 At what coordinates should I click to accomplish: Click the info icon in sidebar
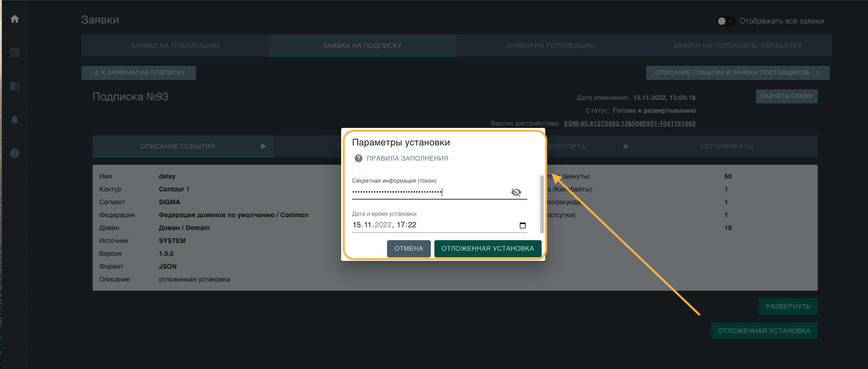click(15, 153)
